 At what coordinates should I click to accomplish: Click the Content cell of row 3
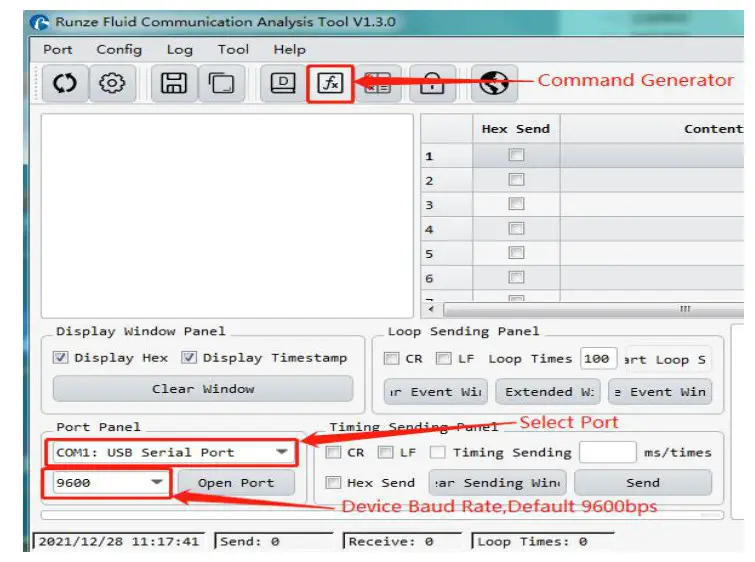[652, 204]
